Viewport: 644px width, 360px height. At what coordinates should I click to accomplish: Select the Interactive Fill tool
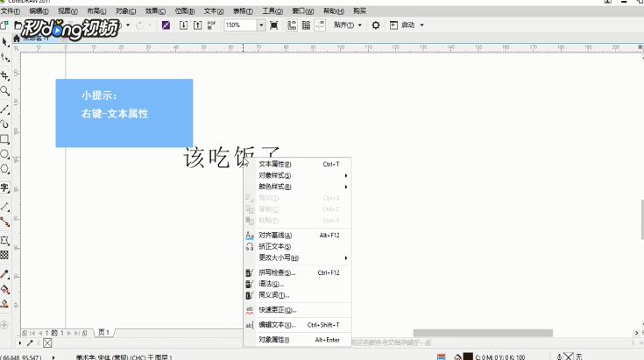(x=5, y=289)
